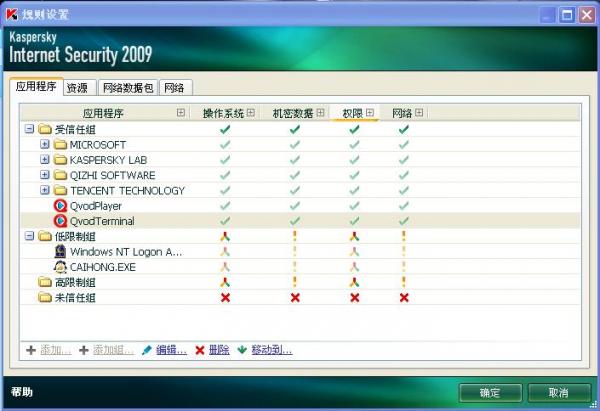600x411 pixels.
Task: Click the 低限制组 folder icon
Action: [45, 236]
